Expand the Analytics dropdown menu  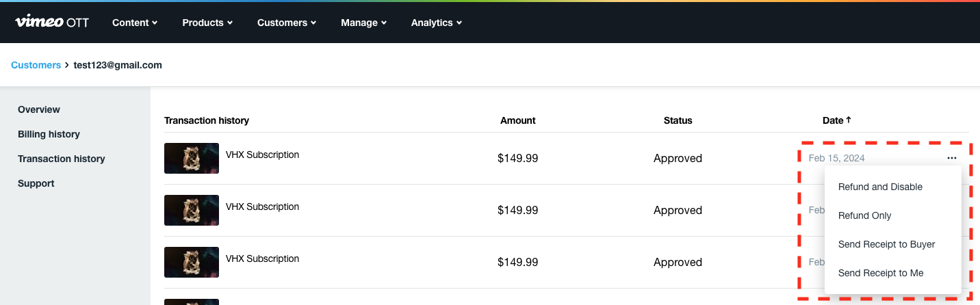(x=436, y=23)
